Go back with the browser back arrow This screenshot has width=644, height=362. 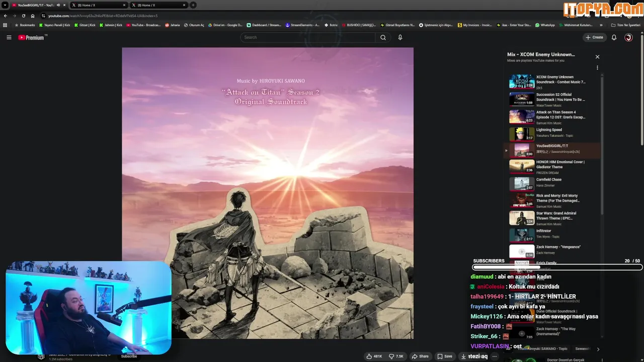coord(6,16)
